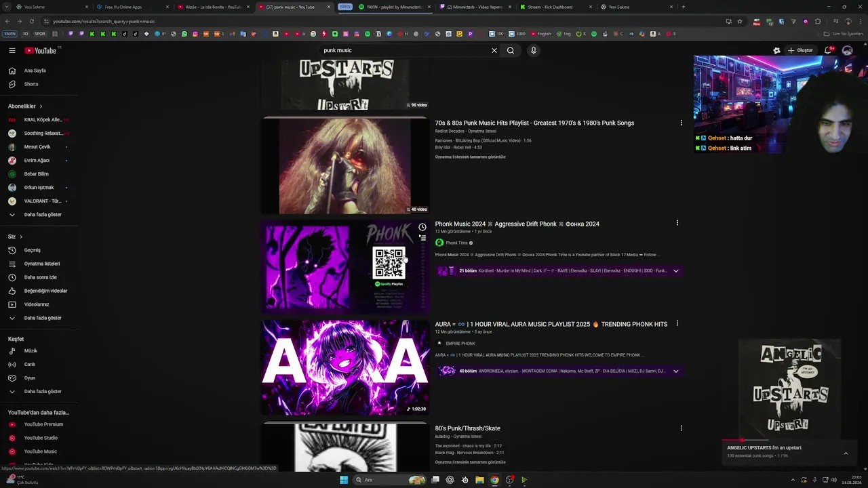Open the AURA 1 HOUR VIRAL playlist thumbnail
Image resolution: width=868 pixels, height=488 pixels.
346,367
